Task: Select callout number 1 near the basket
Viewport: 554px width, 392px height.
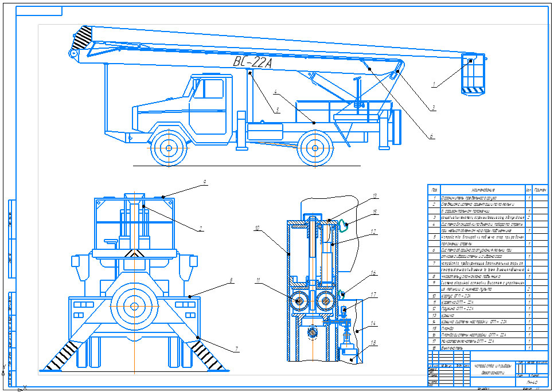Action: (434, 84)
